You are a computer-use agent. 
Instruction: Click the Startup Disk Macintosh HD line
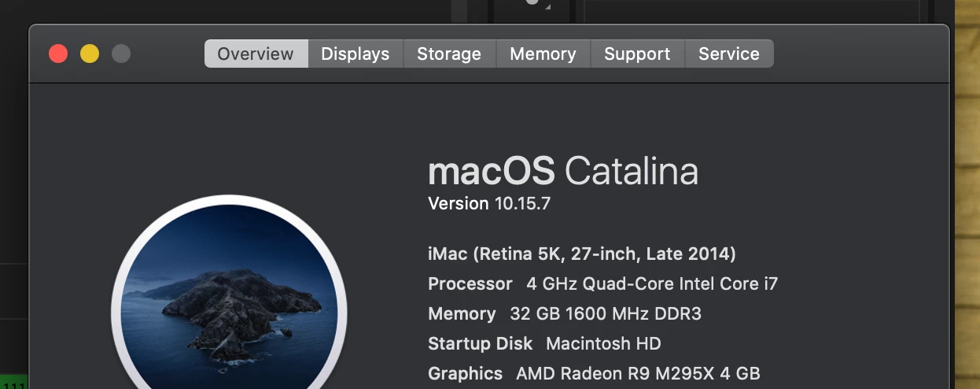coord(544,343)
